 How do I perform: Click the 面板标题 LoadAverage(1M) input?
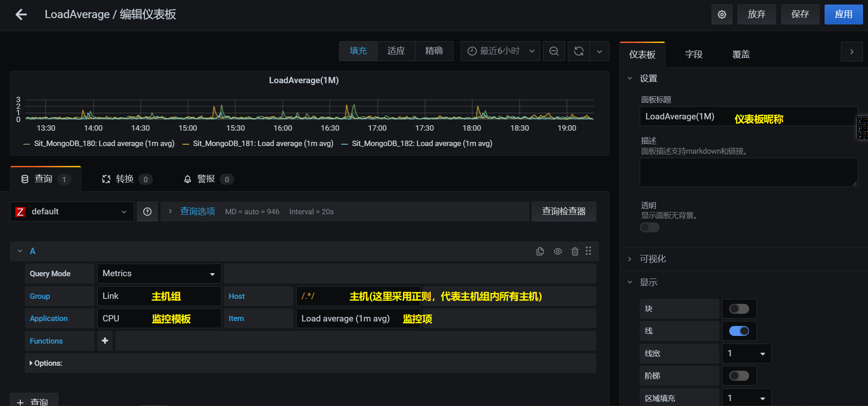748,117
